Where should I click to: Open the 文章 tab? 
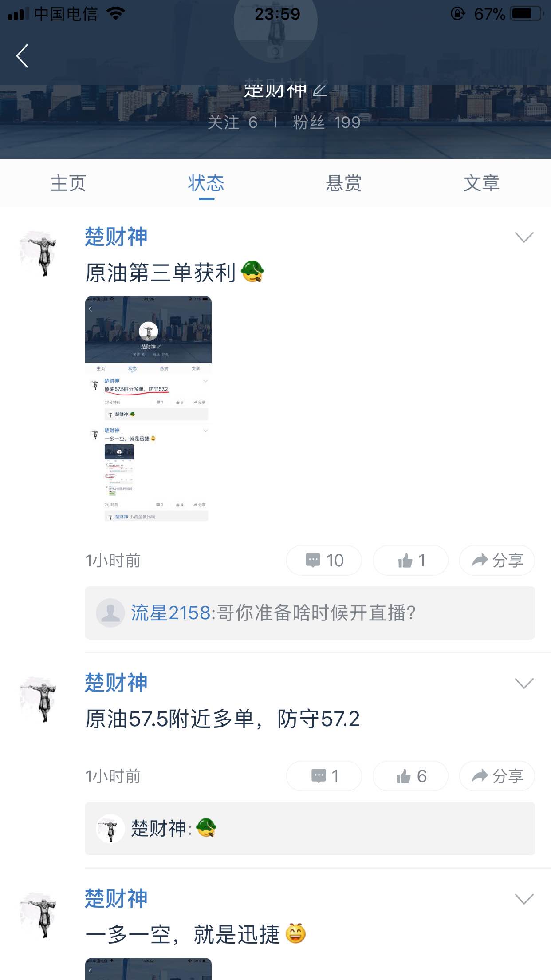point(482,183)
